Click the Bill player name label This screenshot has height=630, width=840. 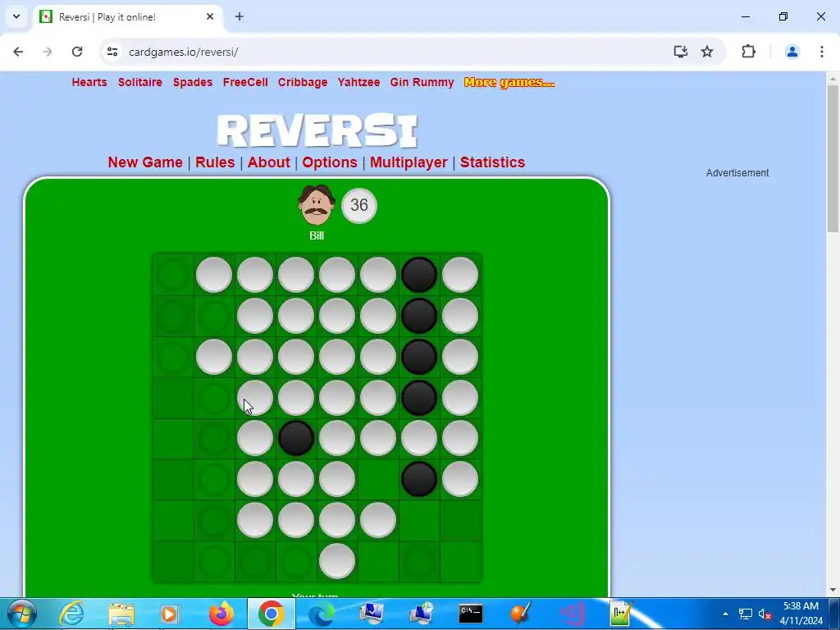(317, 235)
